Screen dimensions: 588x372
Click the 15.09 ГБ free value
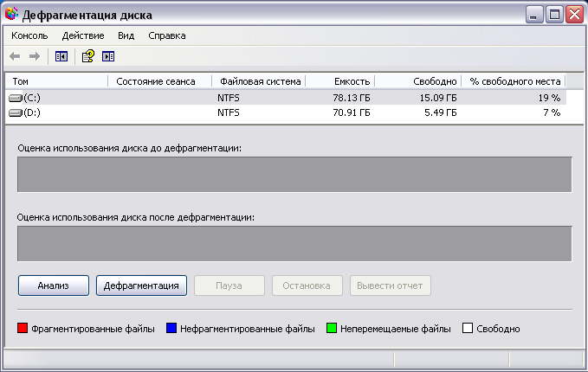point(438,98)
